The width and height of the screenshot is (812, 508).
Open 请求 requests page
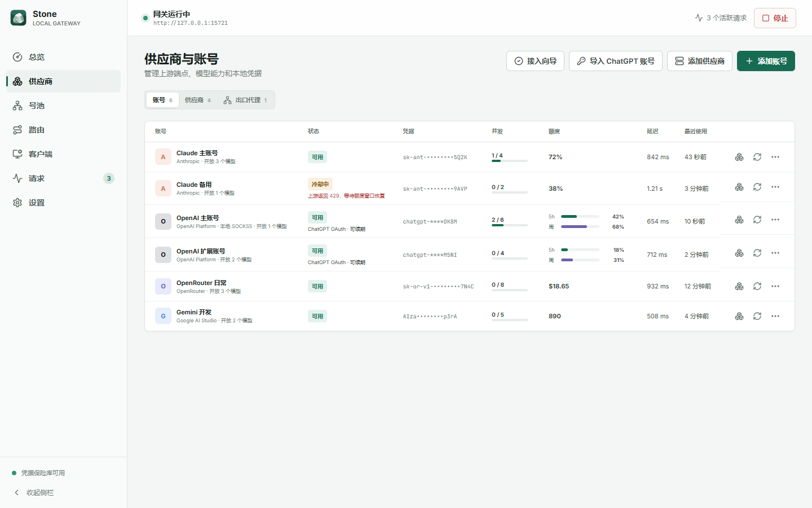pos(63,178)
